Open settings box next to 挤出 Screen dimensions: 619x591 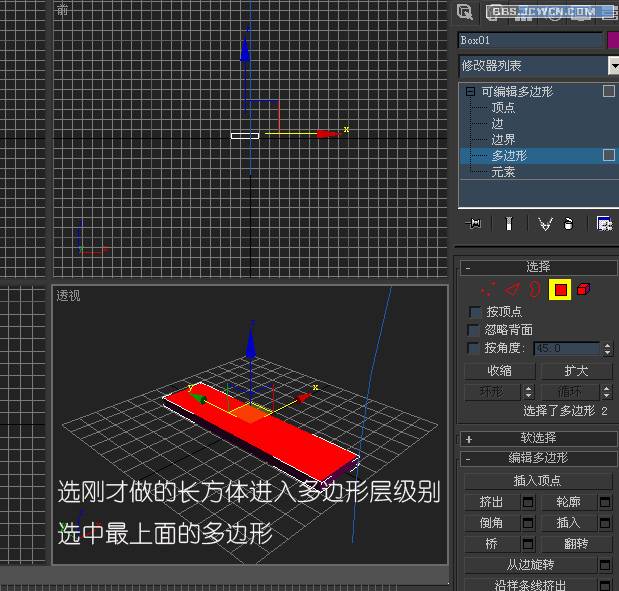(x=528, y=502)
